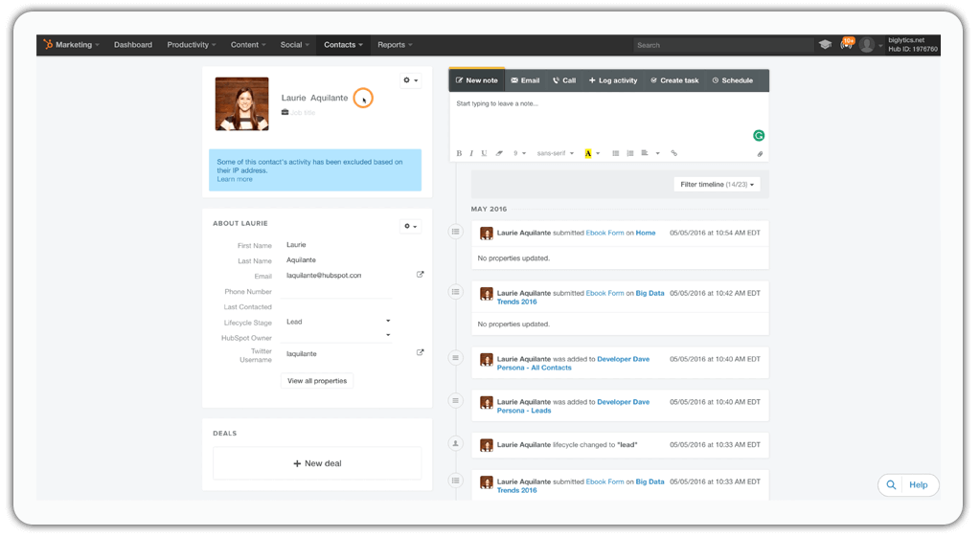Open the font size 9 dropdown
The image size is (980, 537).
520,153
